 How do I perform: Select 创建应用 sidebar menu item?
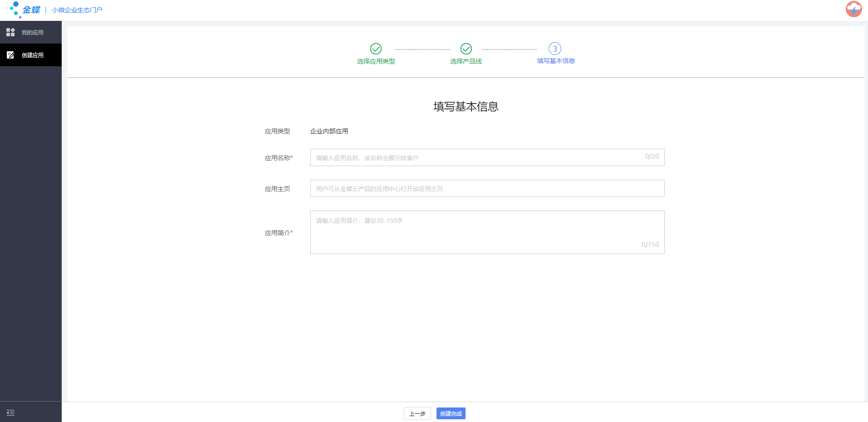click(x=33, y=55)
